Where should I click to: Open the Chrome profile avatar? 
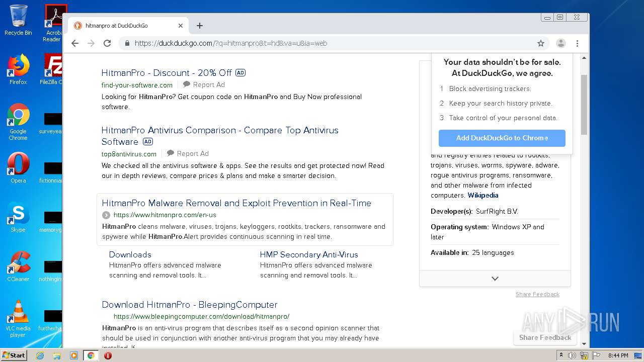[x=561, y=43]
